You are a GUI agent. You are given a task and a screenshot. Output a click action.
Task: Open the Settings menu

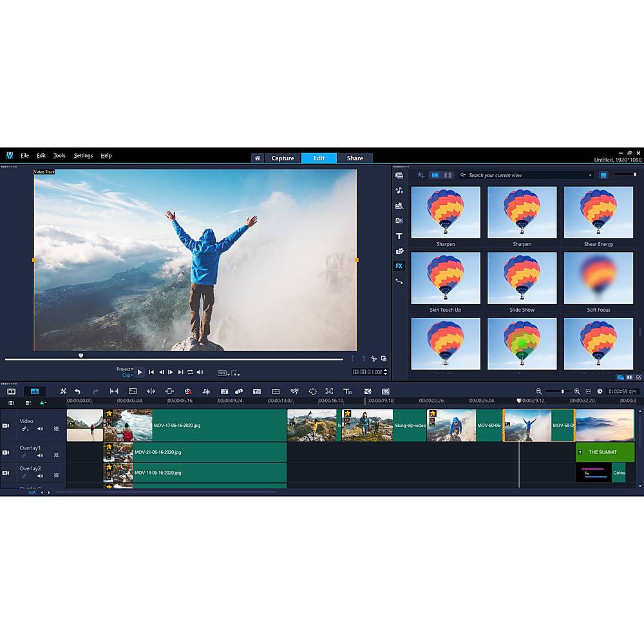(x=83, y=156)
